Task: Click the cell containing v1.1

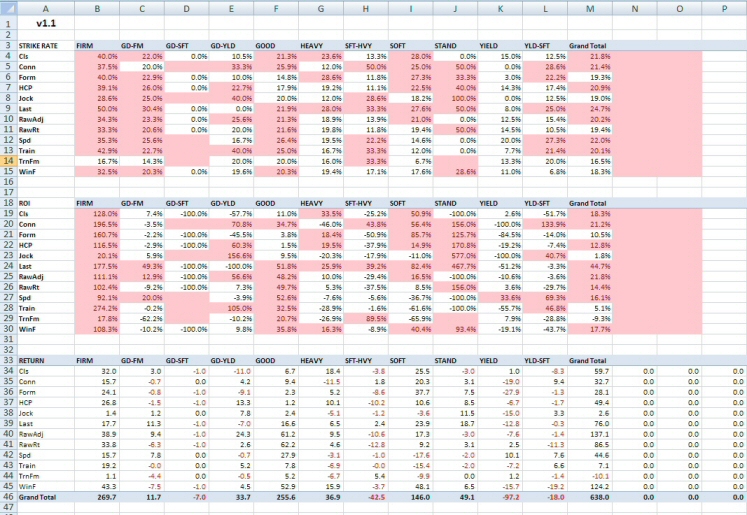Action: click(x=45, y=21)
